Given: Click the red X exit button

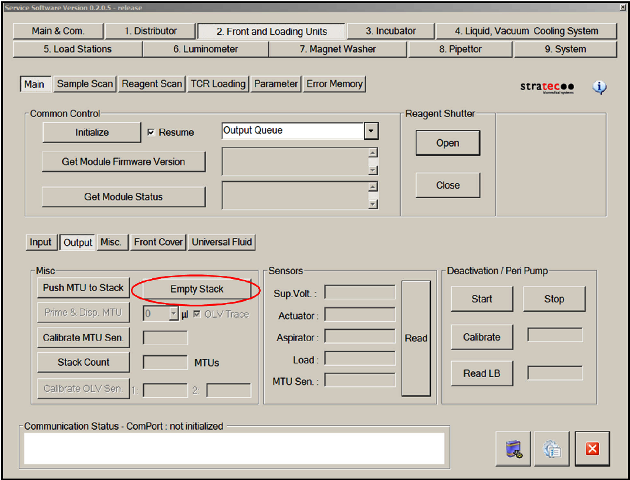Looking at the screenshot, I should [591, 449].
